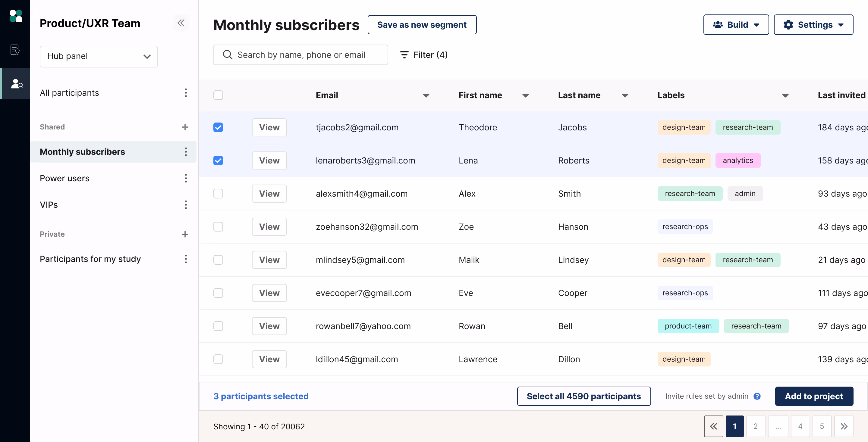Add a new Shared segment
This screenshot has height=442, width=868.
[185, 127]
